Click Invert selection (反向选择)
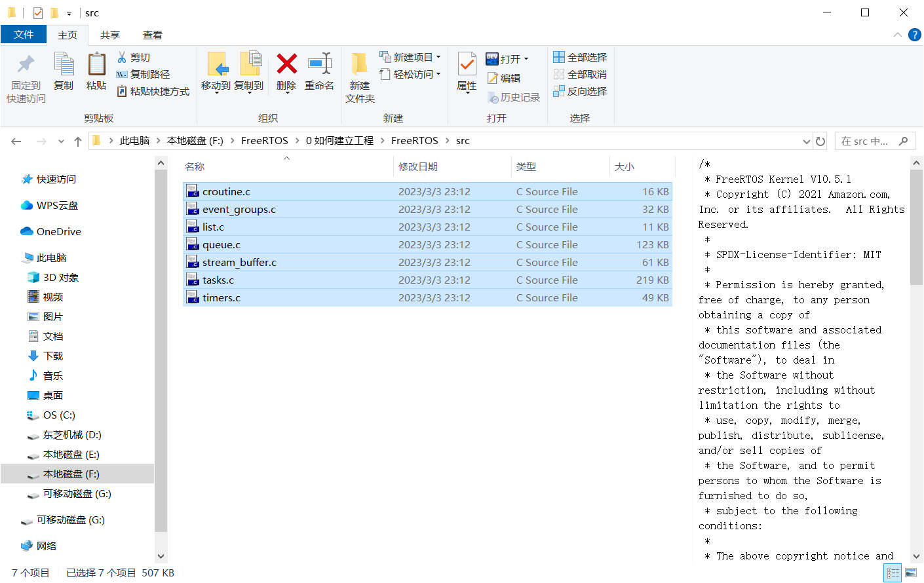This screenshot has height=583, width=924. 580,92
